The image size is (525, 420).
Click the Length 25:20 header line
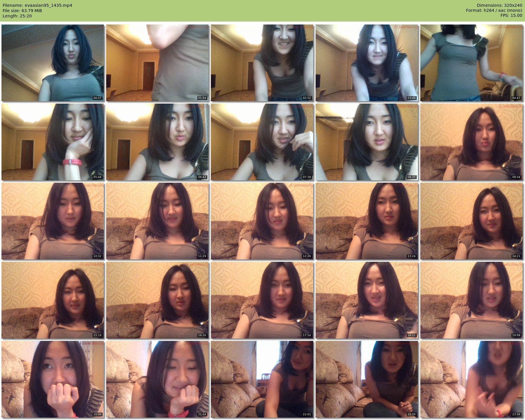(17, 16)
